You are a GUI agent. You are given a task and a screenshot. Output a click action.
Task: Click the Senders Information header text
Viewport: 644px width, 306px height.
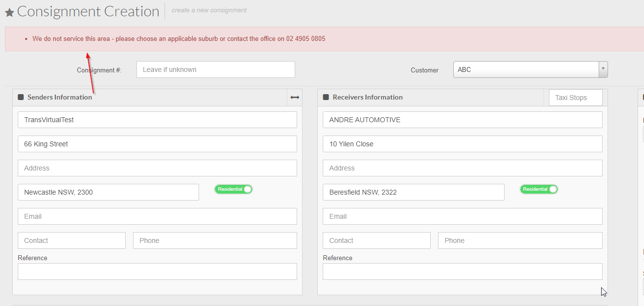click(x=60, y=97)
